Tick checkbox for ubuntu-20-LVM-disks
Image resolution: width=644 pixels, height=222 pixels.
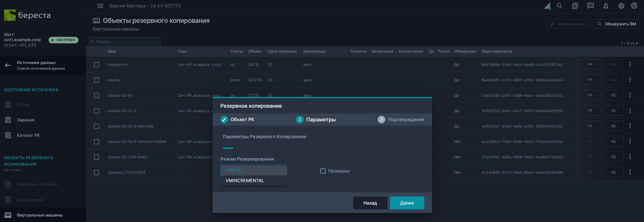pos(96,157)
